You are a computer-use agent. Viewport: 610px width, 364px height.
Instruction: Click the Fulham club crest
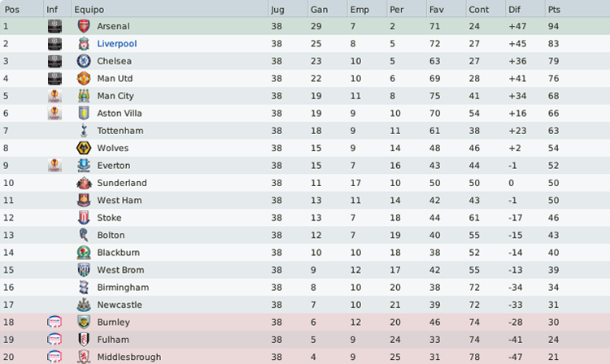tap(83, 340)
